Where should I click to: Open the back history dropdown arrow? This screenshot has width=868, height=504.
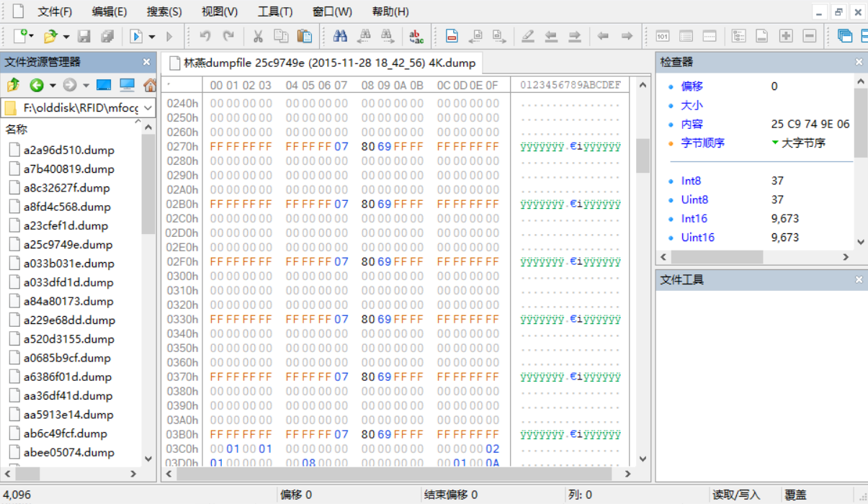(53, 85)
